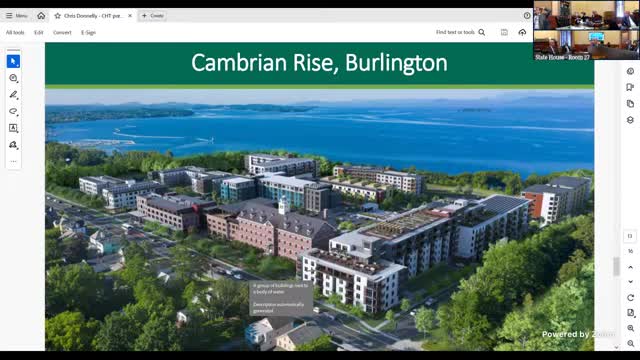Open the Edit tool tab
The image size is (640, 360).
(x=39, y=32)
